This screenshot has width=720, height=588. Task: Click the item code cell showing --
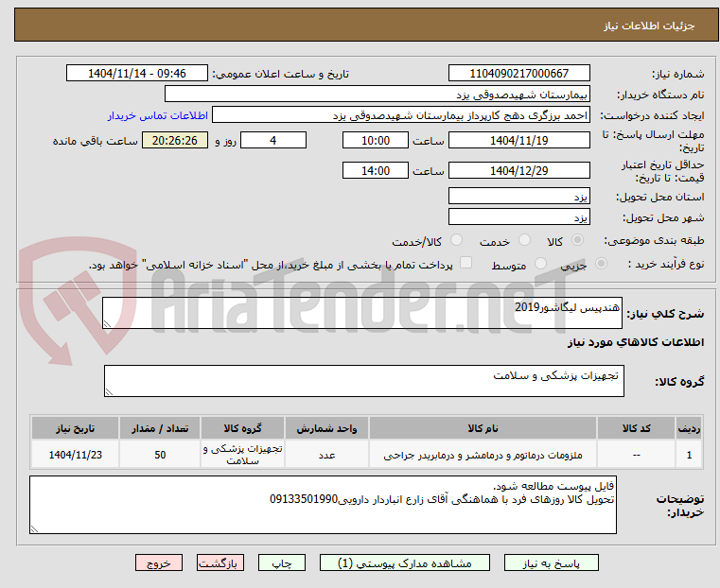point(636,455)
